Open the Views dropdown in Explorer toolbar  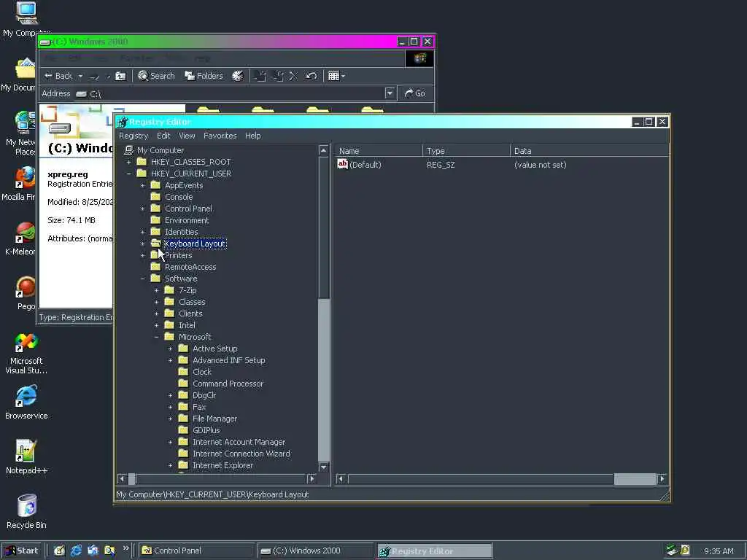coord(336,76)
